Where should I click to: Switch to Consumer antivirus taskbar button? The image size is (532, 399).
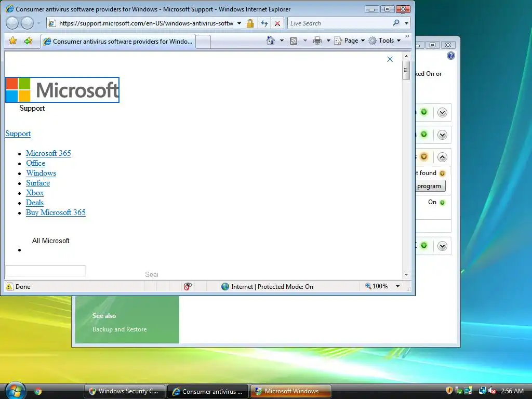[208, 391]
